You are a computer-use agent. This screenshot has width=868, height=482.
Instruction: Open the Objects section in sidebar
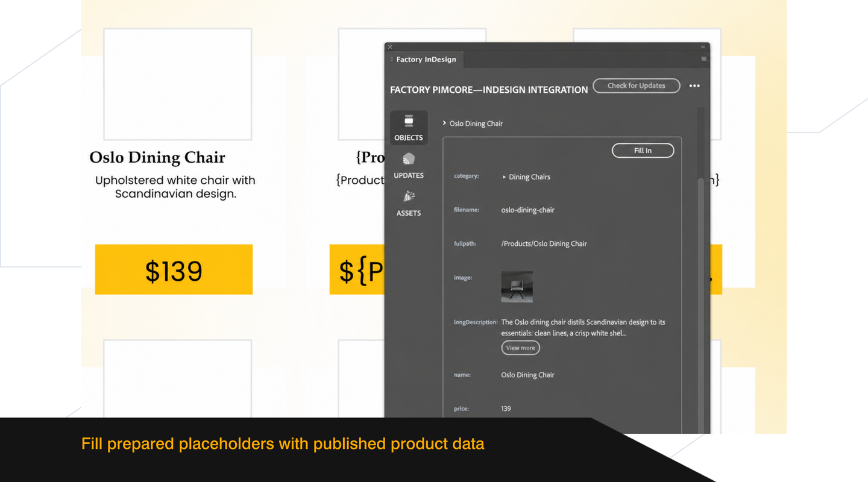(409, 128)
